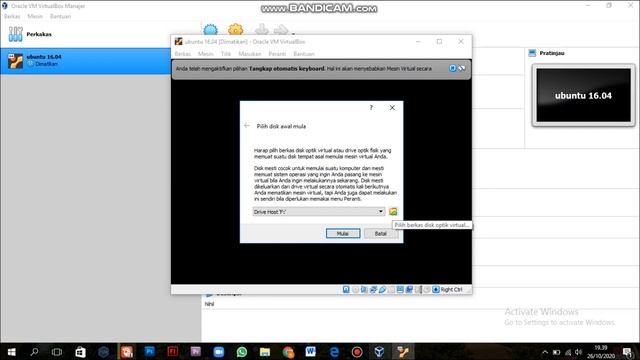Open the Peranti menu in the VM window
The height and width of the screenshot is (360, 640).
277,54
